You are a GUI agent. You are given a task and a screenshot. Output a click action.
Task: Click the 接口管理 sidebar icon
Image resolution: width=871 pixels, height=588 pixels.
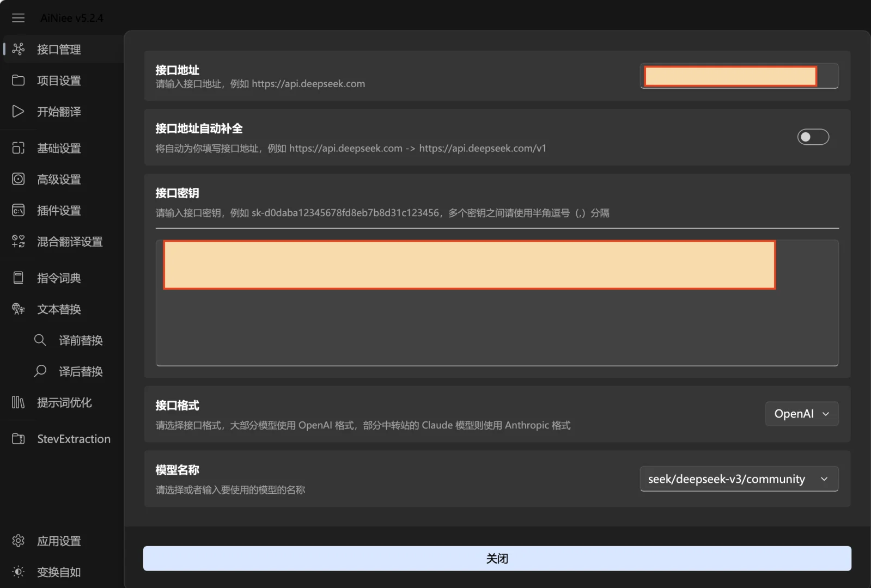click(x=19, y=49)
